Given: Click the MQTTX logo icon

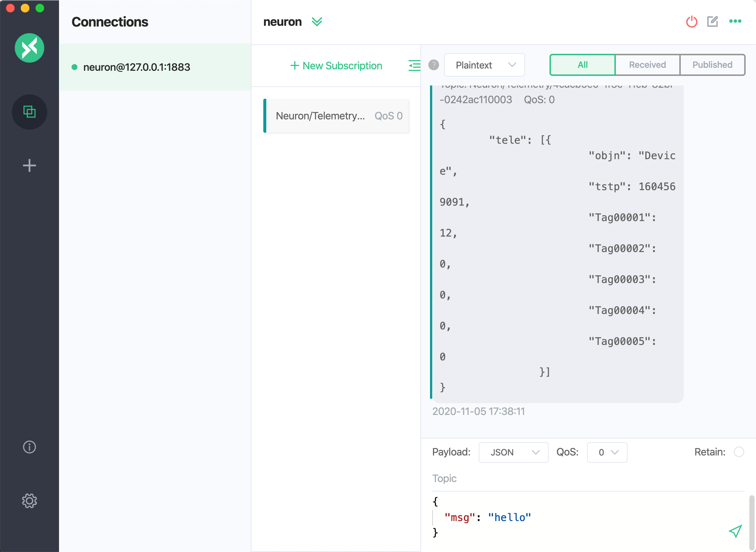Looking at the screenshot, I should coord(30,48).
